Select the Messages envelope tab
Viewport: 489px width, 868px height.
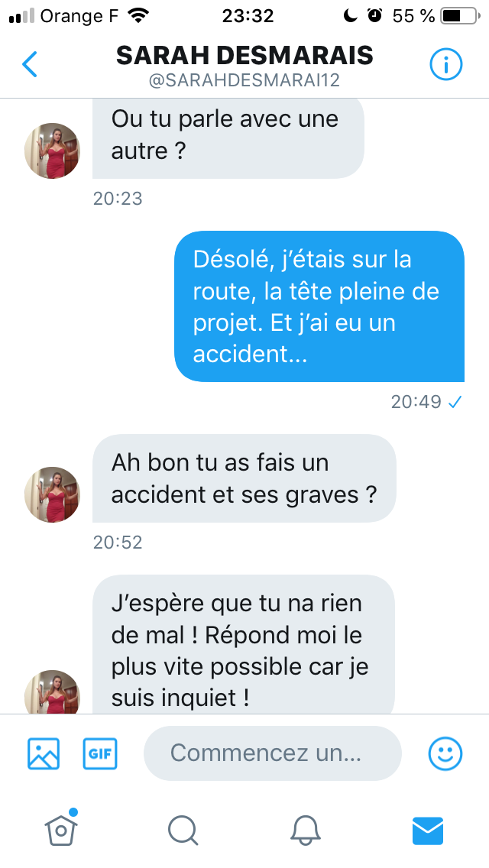(x=428, y=831)
